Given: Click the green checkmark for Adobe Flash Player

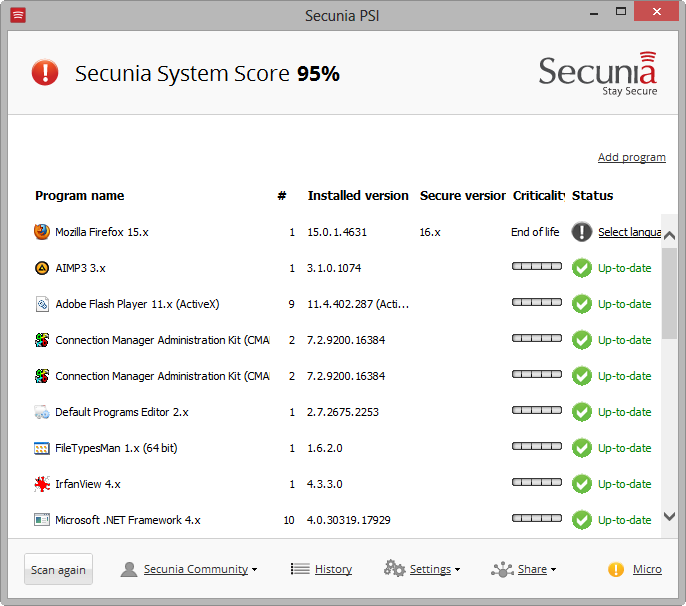Looking at the screenshot, I should pyautogui.click(x=581, y=304).
